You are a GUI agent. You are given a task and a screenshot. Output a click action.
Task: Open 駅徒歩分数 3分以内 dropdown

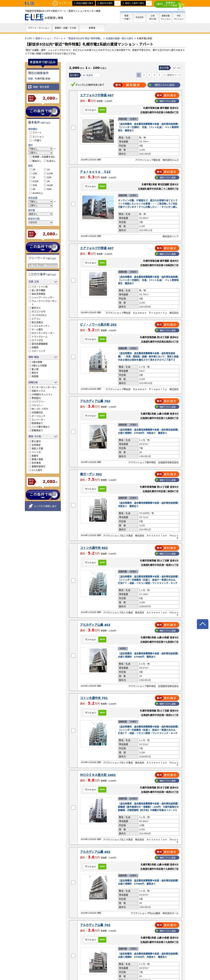click(40, 223)
